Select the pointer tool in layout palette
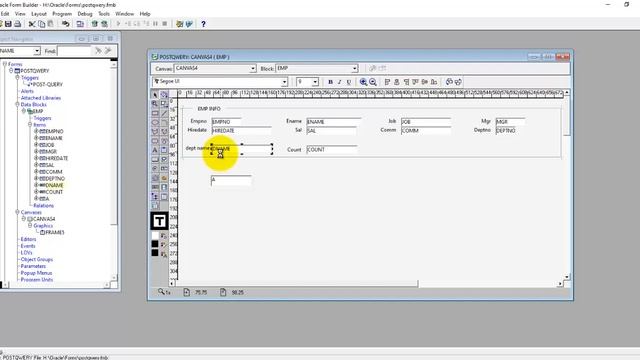Image resolution: width=640 pixels, height=360 pixels. click(155, 95)
